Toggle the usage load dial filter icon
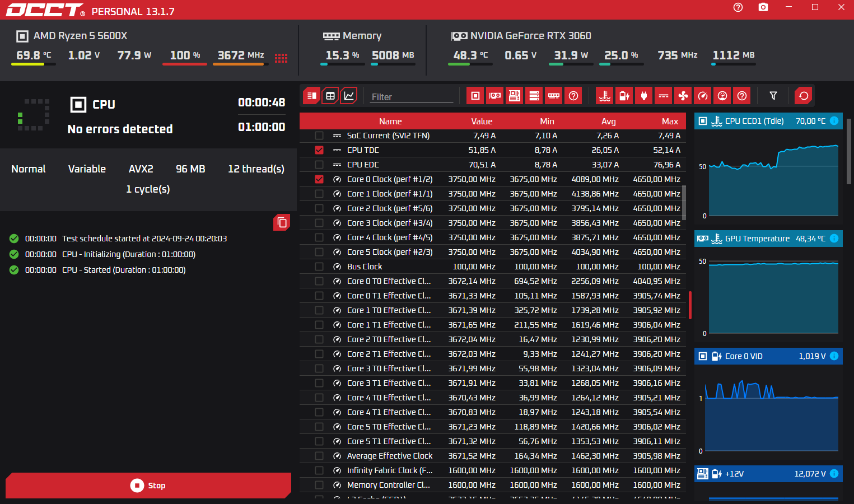The height and width of the screenshot is (504, 854). coord(722,96)
